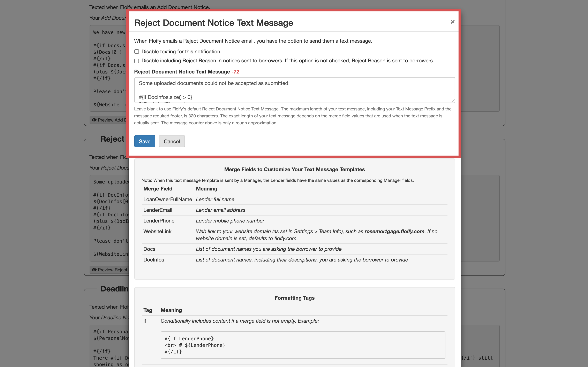Click the Preview Add button eye icon

click(x=94, y=120)
